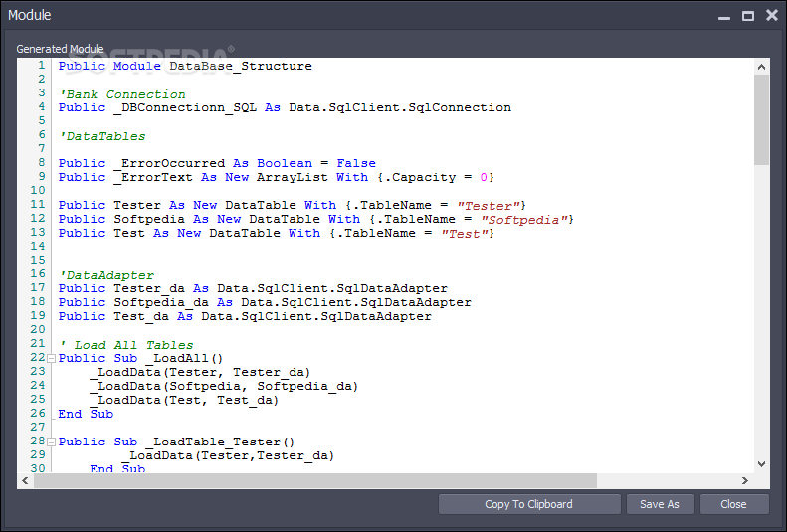The width and height of the screenshot is (787, 532).
Task: Close the Module window with X
Action: (x=772, y=16)
